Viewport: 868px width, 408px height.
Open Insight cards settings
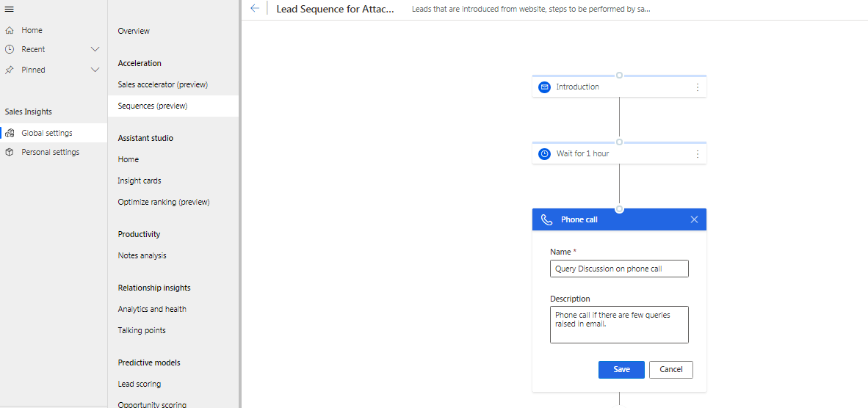[x=140, y=181]
